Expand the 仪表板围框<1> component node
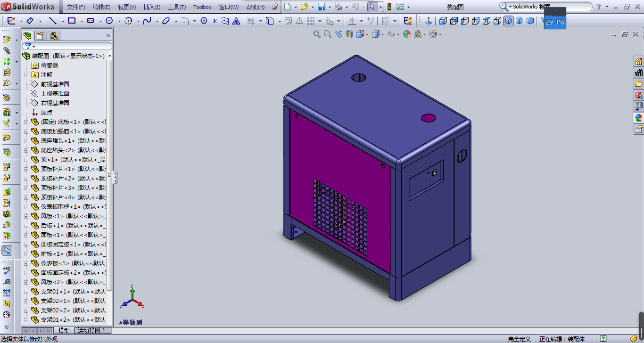644x343 pixels. coord(26,206)
